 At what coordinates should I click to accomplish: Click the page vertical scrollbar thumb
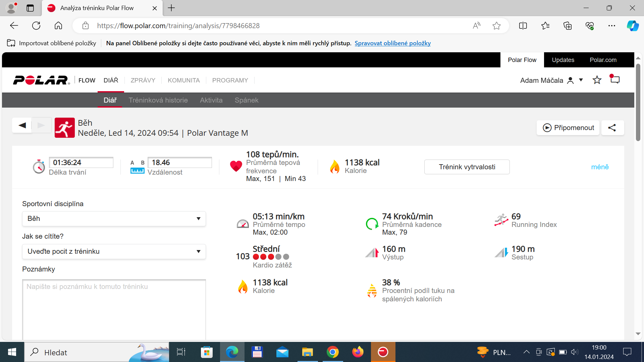(x=638, y=102)
